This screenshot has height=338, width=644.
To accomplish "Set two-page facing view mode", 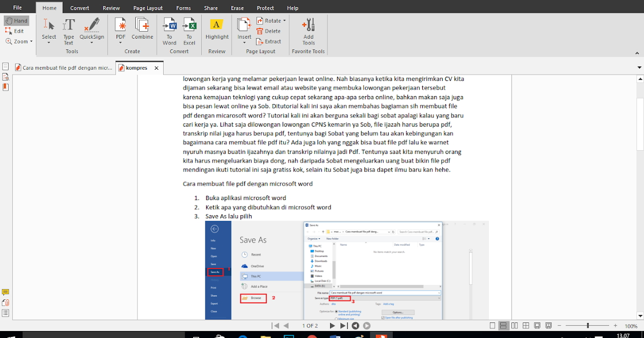I will [x=515, y=326].
